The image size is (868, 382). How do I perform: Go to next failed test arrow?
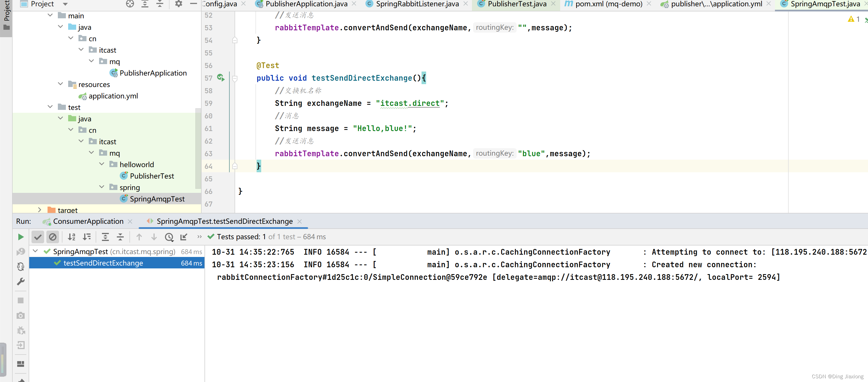tap(154, 237)
